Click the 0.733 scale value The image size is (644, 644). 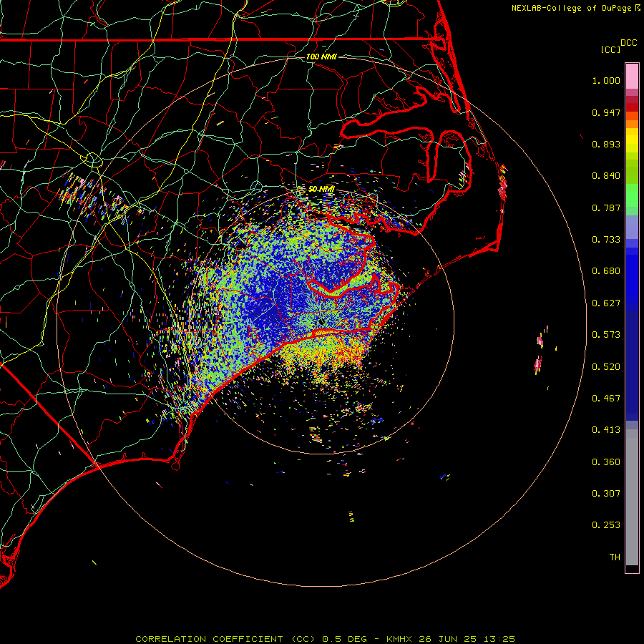[606, 240]
